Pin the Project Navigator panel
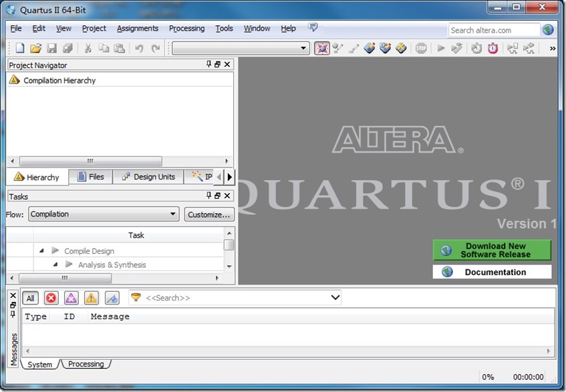 tap(208, 64)
